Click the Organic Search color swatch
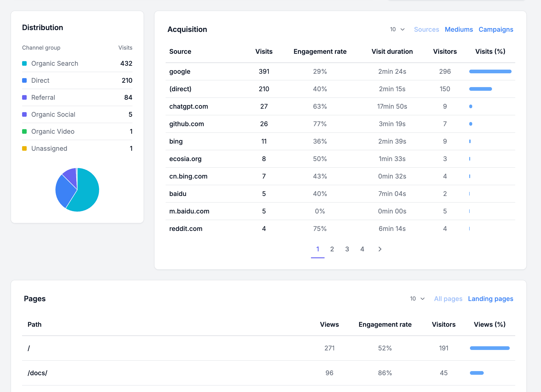The image size is (541, 392). (24, 63)
